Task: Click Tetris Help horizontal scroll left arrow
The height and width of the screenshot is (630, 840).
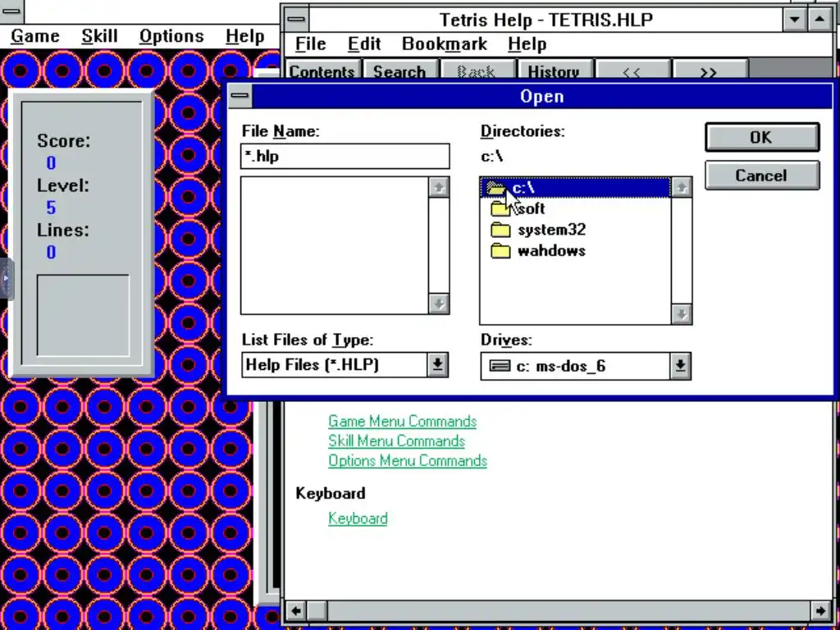Action: point(295,610)
